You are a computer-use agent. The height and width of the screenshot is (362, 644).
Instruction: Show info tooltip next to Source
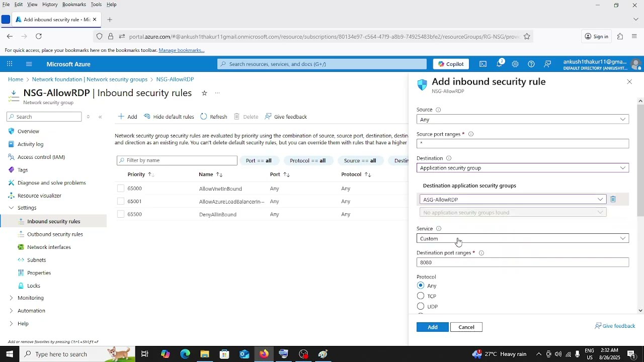(438, 110)
